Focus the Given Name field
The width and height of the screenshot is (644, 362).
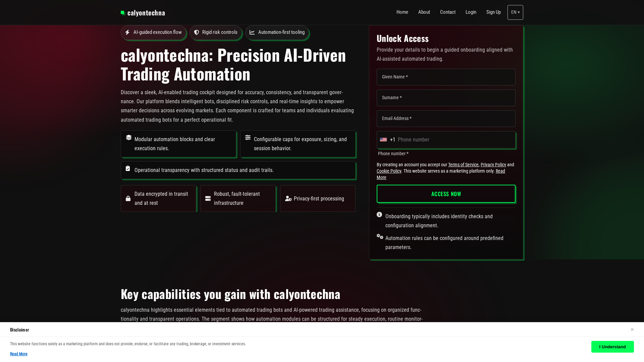pyautogui.click(x=446, y=77)
